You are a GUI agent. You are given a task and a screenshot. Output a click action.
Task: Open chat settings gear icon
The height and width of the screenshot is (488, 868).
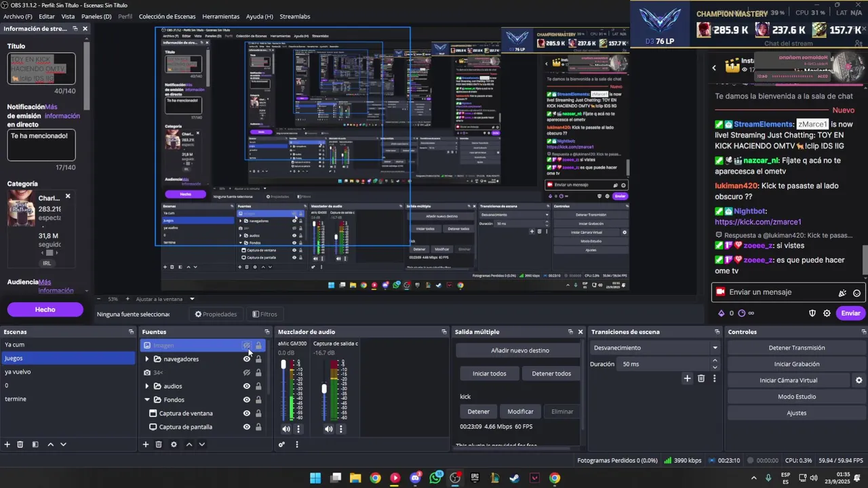[827, 313]
